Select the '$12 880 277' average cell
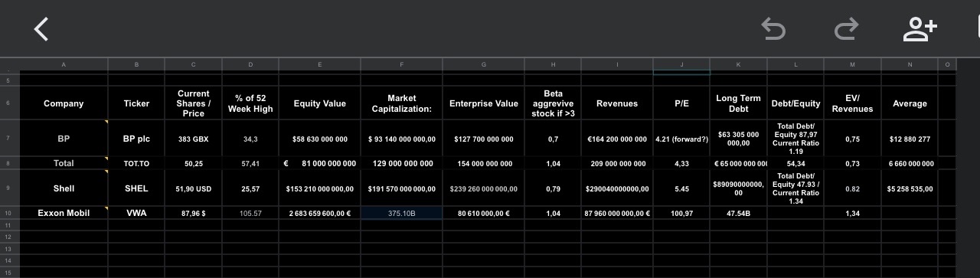Viewport: 980px width, 278px height. [x=910, y=139]
